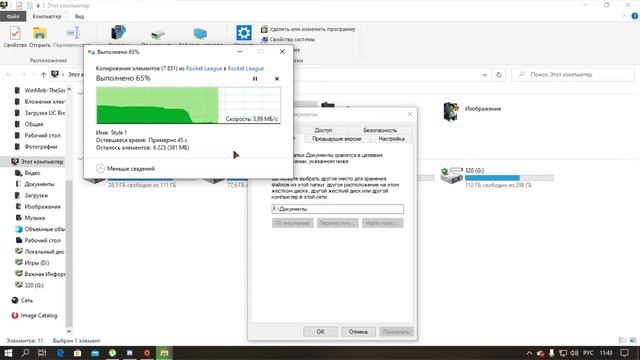
Task: Collapse the ribbon with the chevron near help
Action: [x=624, y=16]
